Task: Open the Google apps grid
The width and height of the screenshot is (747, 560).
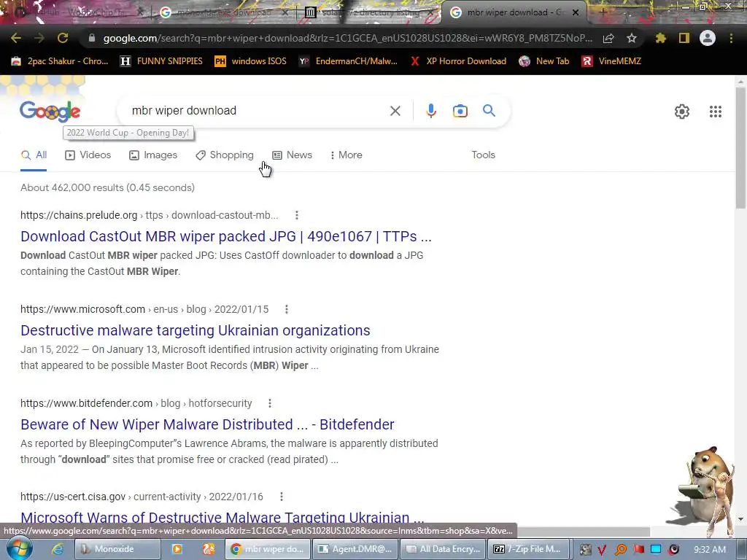Action: (x=716, y=112)
